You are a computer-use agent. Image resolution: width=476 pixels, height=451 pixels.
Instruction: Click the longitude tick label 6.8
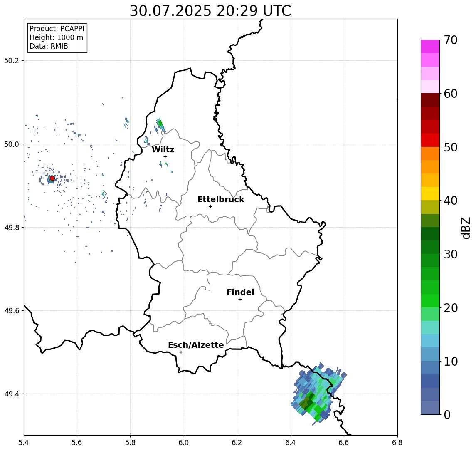(397, 442)
